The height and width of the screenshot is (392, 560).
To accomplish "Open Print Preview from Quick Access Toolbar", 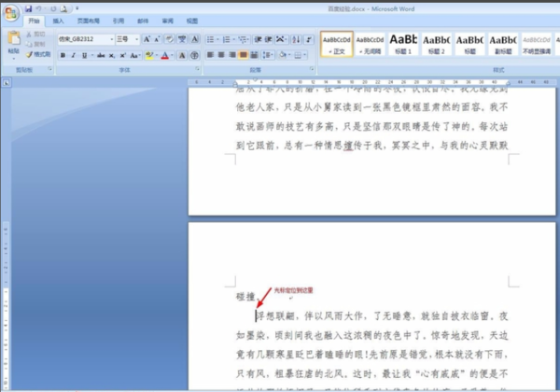I will click(x=63, y=8).
